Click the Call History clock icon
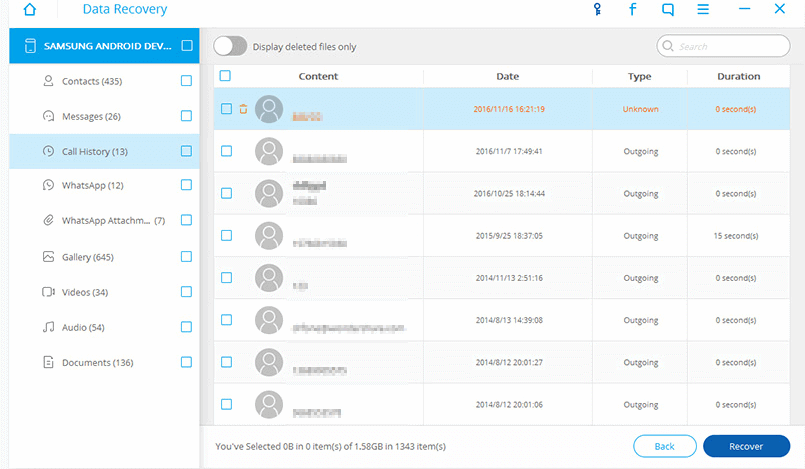 tap(48, 151)
